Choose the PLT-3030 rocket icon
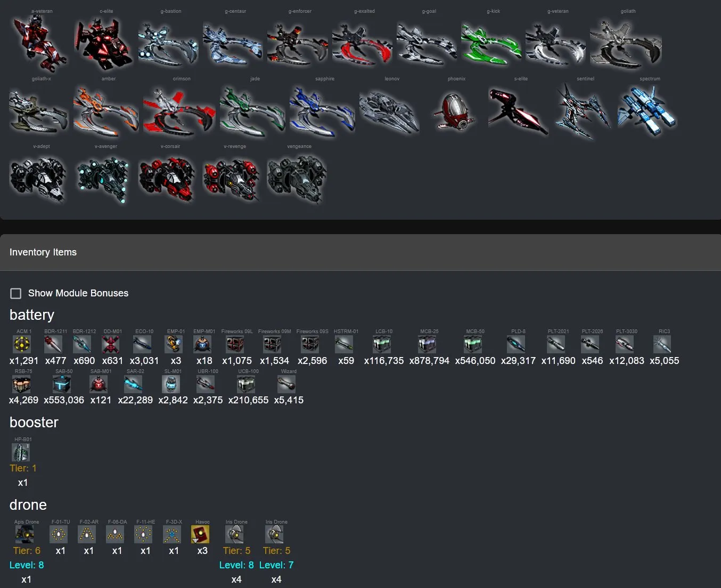Viewport: 721px width, 588px height. pos(625,344)
